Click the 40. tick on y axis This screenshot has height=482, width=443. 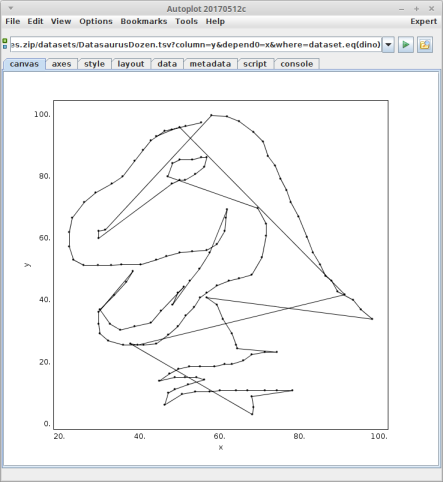[45, 300]
